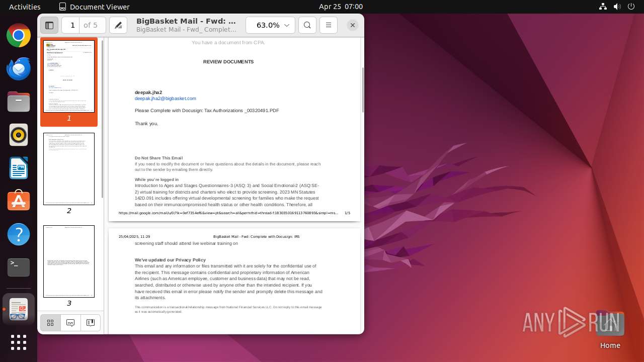Click the "While you're logged in" heading
The width and height of the screenshot is (644, 362).
pyautogui.click(x=156, y=179)
